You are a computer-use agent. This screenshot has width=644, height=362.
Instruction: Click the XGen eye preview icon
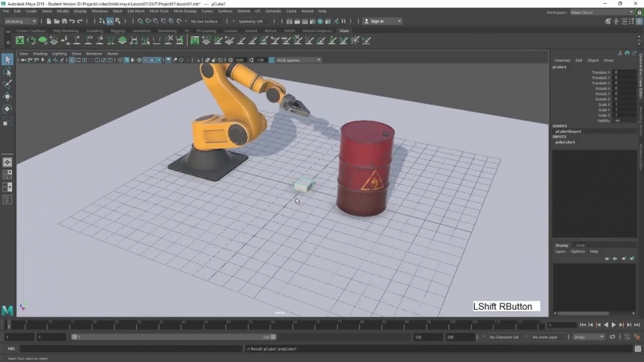(x=31, y=40)
